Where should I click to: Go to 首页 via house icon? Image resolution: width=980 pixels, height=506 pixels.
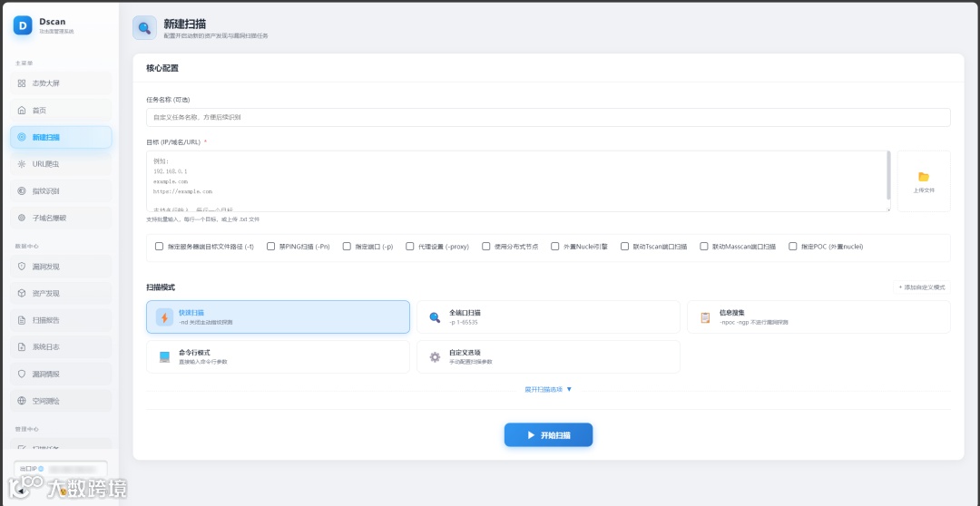pos(22,111)
